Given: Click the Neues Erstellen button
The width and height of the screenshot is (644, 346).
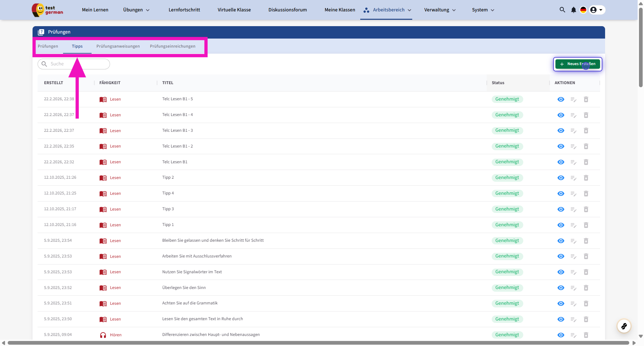Looking at the screenshot, I should (578, 64).
